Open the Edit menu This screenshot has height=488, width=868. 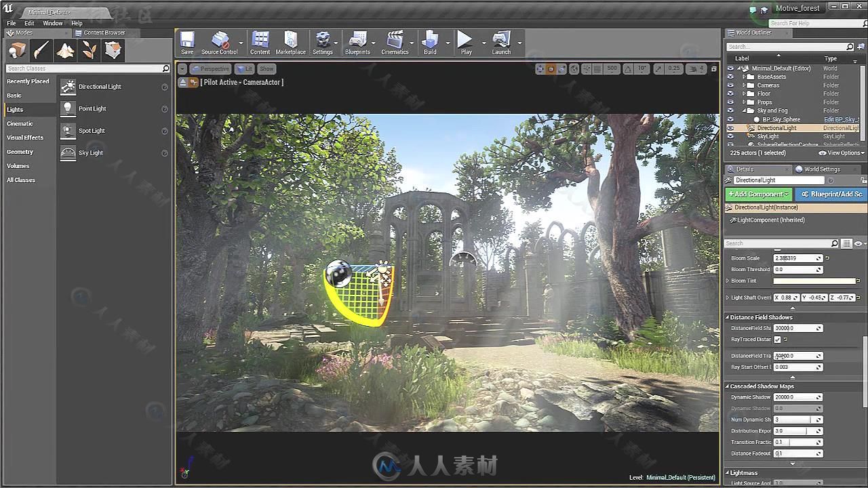29,23
